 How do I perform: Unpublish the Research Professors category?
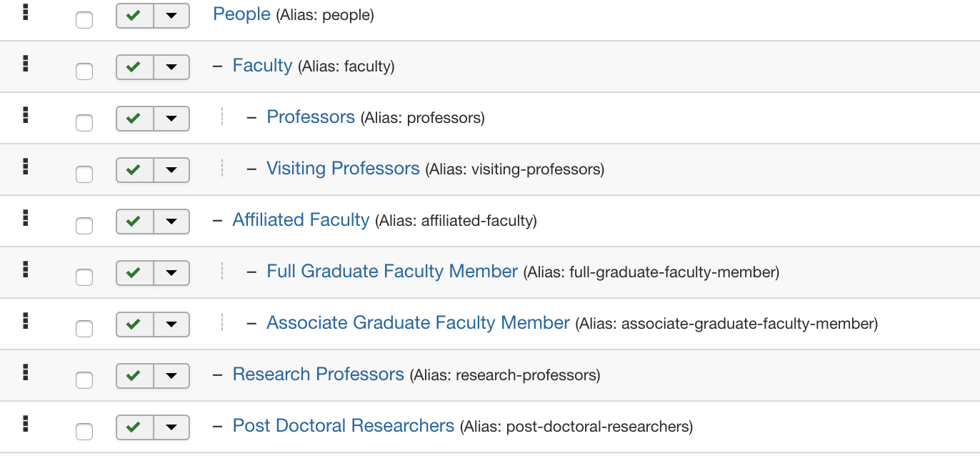point(134,375)
